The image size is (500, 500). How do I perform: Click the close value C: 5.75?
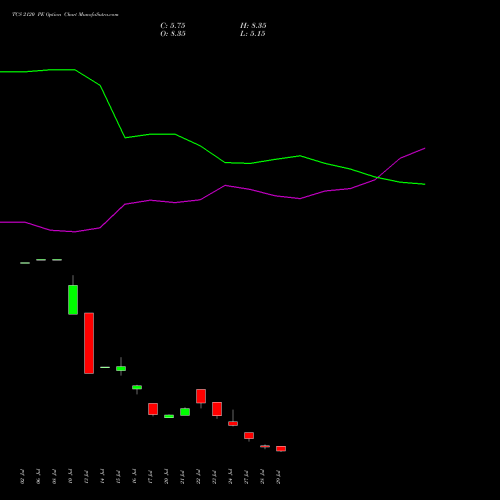coord(173,26)
